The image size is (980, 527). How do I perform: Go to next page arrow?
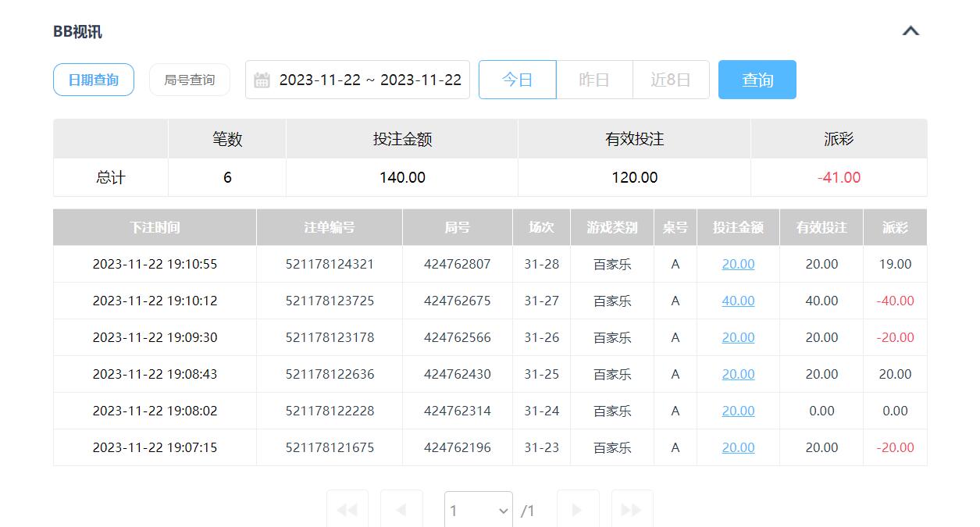(578, 510)
